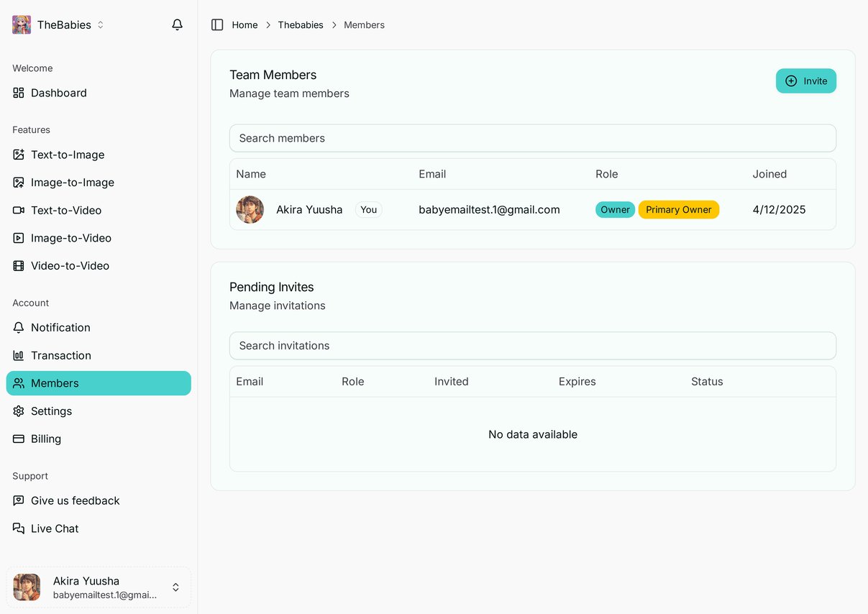Screen dimensions: 868x614
Task: Start a Live Chat session
Action: [x=53, y=528]
